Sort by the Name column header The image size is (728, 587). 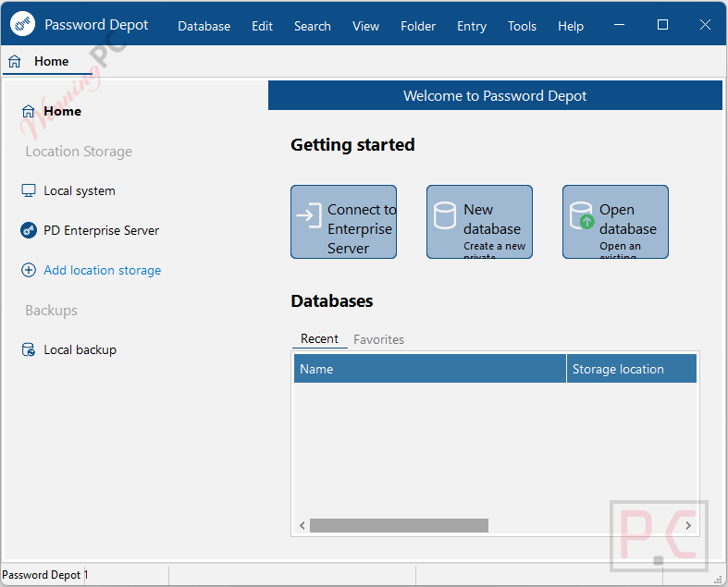coord(430,369)
